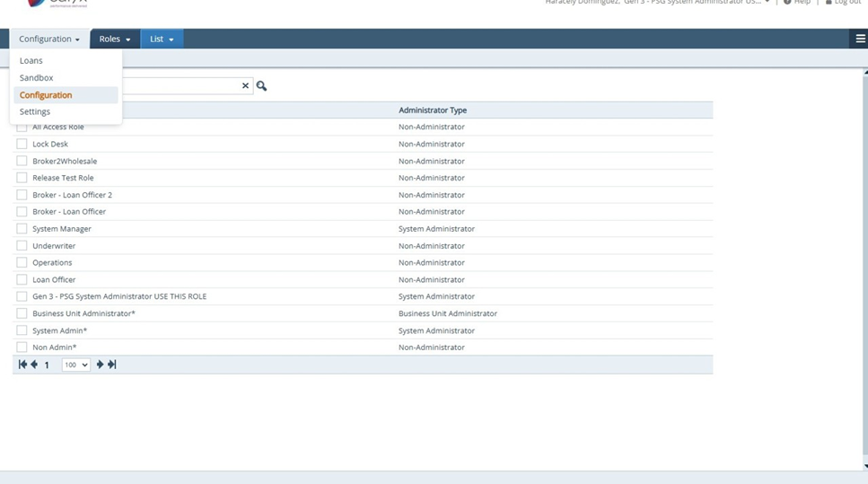Click inside the search input field
Screen dimensions: 868x484
[180, 86]
